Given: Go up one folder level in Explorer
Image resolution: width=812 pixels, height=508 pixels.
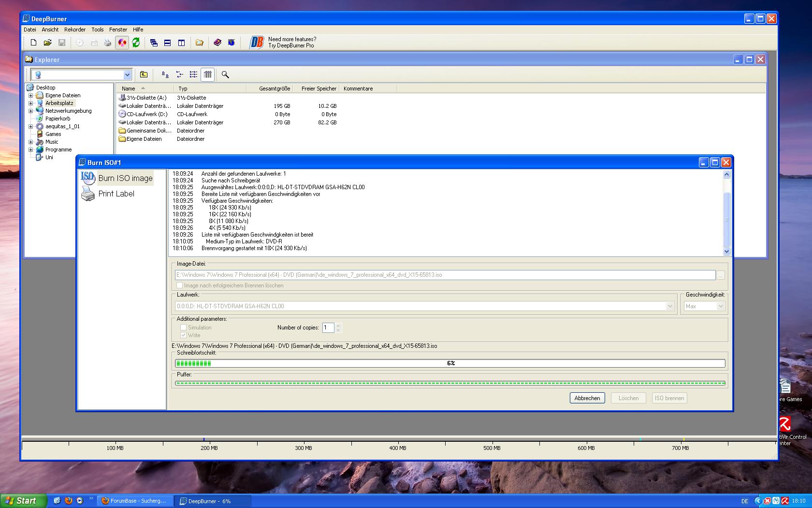Looking at the screenshot, I should [x=144, y=75].
